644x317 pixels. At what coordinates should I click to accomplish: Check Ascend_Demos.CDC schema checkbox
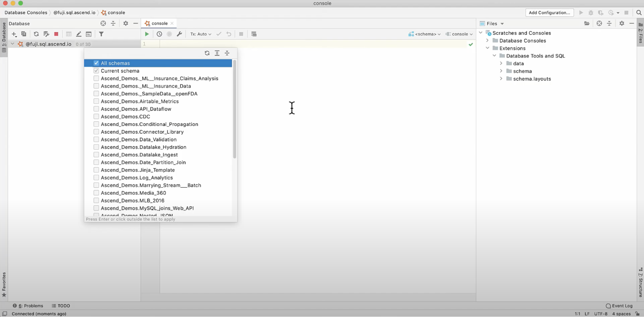(x=96, y=117)
